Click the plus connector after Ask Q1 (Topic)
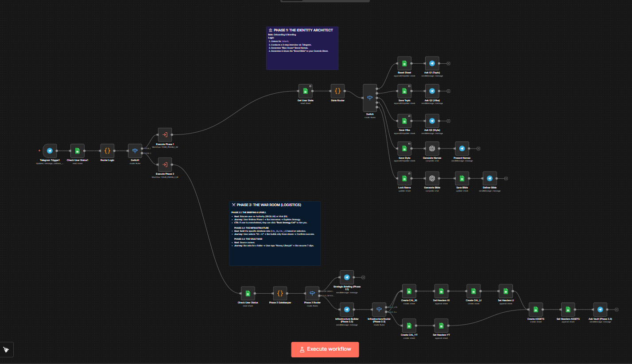This screenshot has height=364, width=632. (448, 64)
